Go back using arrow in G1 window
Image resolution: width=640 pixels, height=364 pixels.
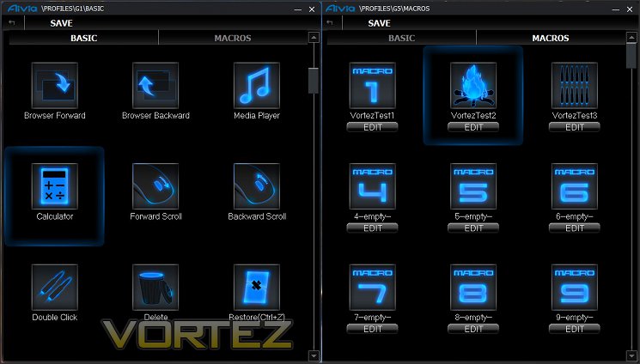pos(12,23)
